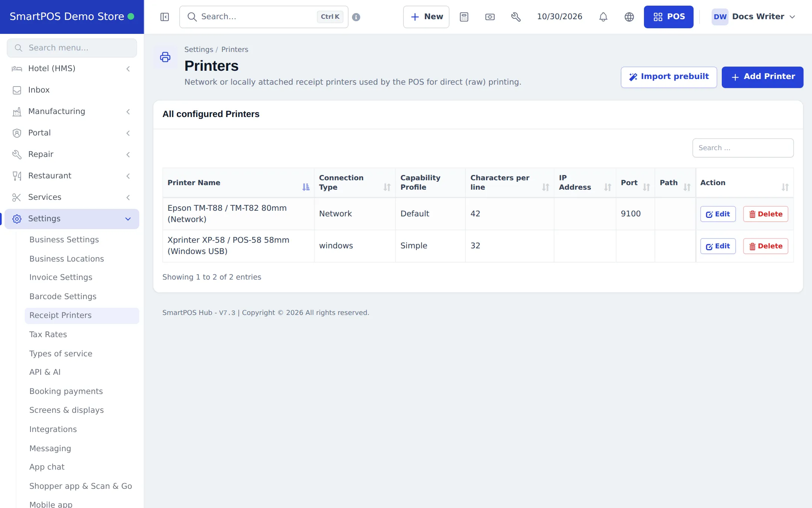
Task: Click Import prebuilt button
Action: click(x=669, y=77)
